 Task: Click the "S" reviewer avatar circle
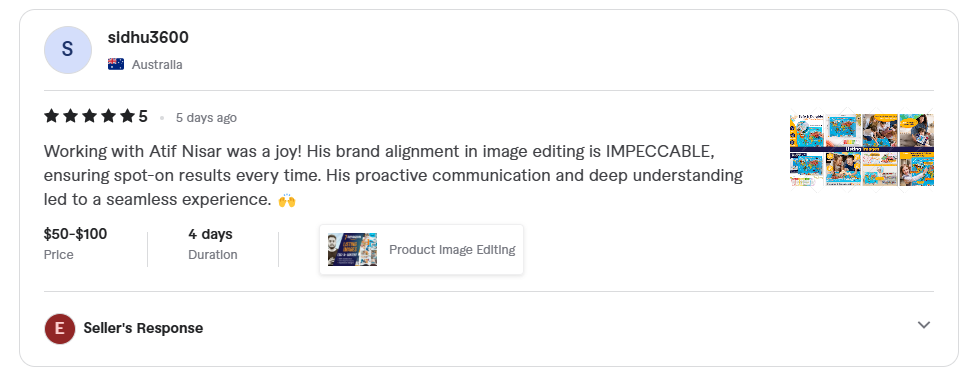tap(68, 50)
